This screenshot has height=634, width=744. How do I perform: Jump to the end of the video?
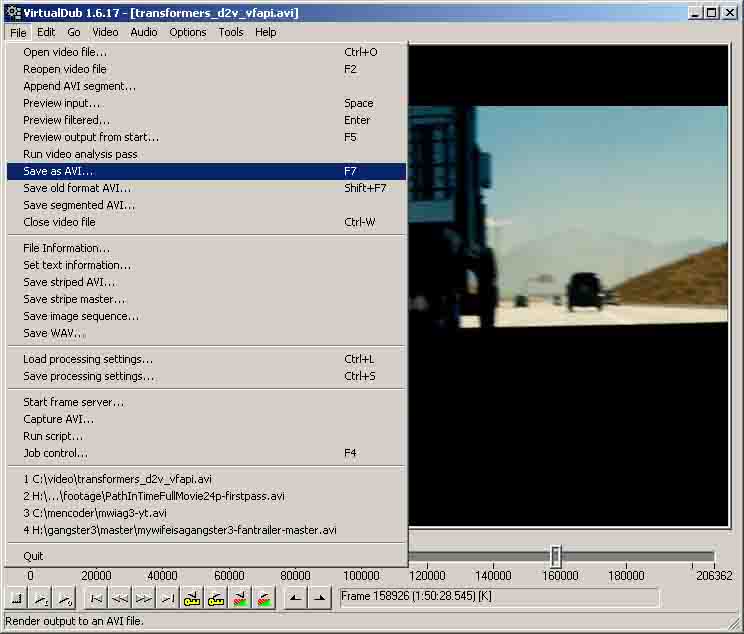[167, 599]
